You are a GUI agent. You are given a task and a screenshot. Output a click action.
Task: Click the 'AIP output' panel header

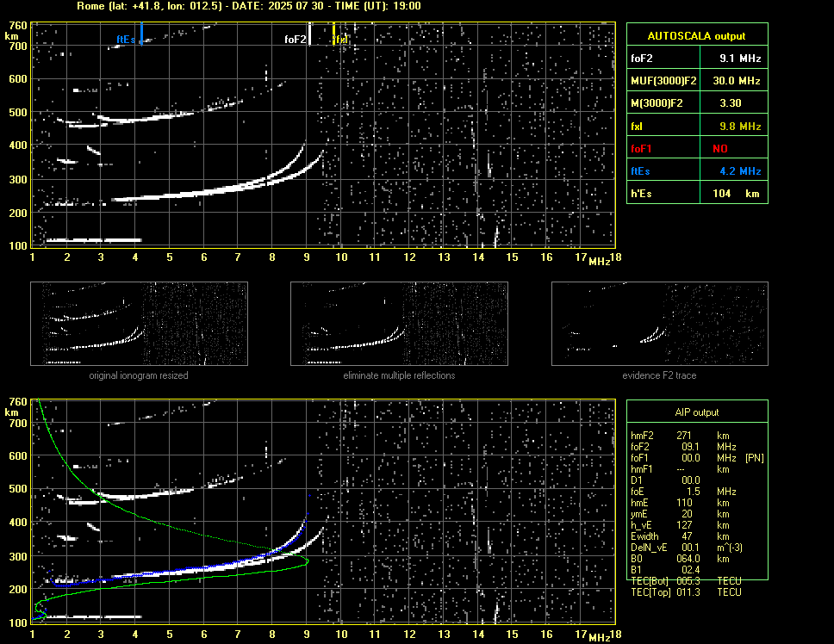click(x=697, y=412)
